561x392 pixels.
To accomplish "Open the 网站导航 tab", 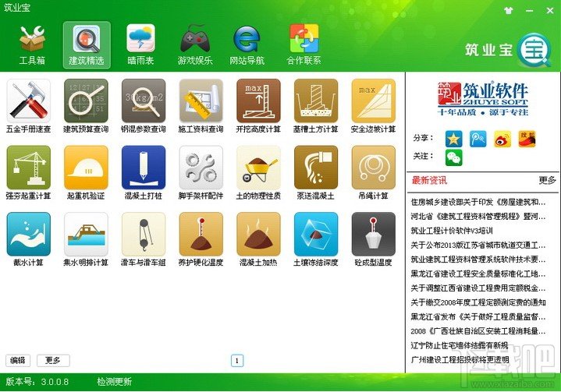I will tap(247, 45).
